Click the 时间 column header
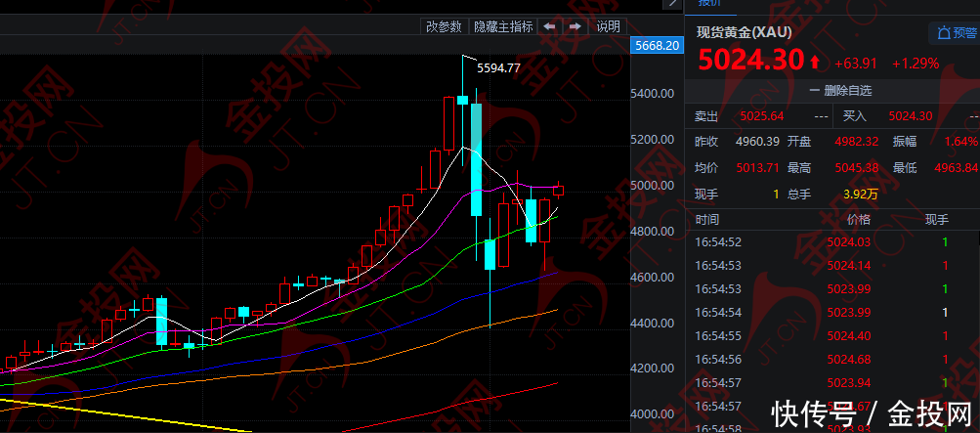The image size is (980, 433). (x=708, y=221)
